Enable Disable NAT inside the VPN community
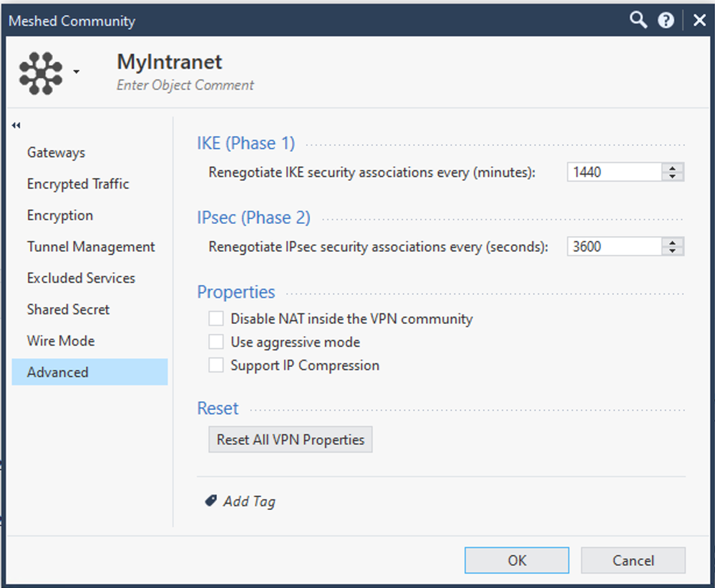The image size is (715, 588). click(215, 318)
